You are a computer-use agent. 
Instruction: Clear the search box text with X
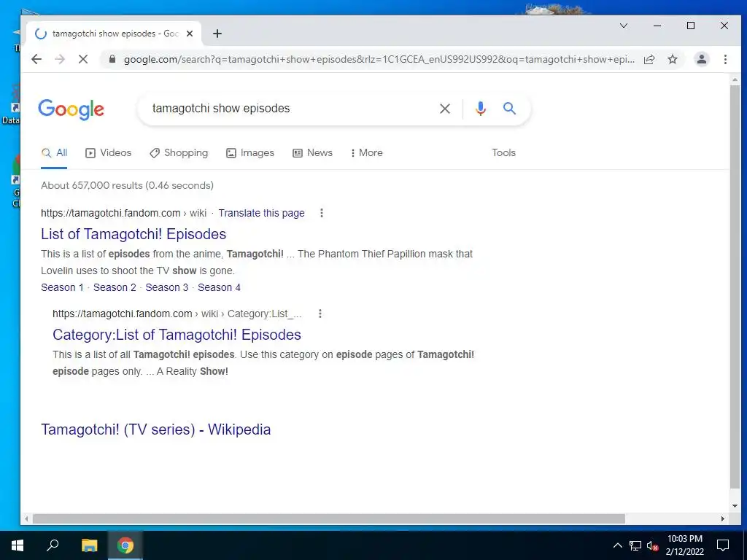pyautogui.click(x=444, y=109)
